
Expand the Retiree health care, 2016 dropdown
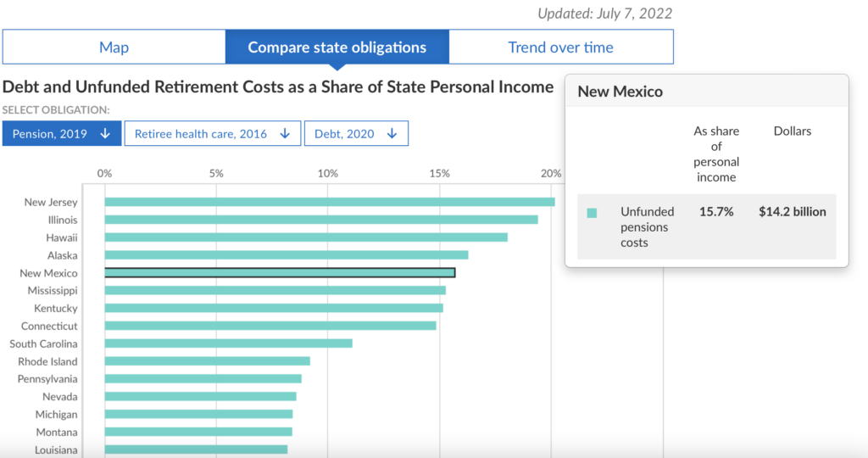(212, 133)
